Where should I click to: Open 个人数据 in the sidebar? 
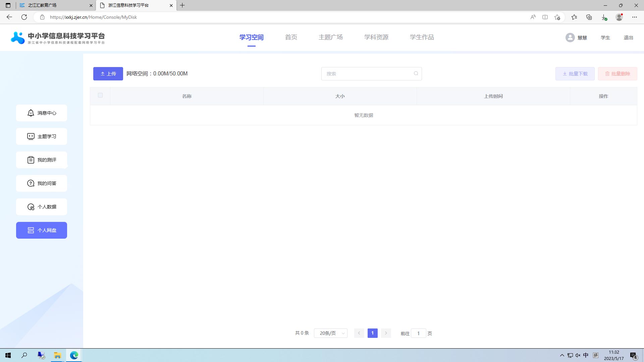click(x=42, y=207)
